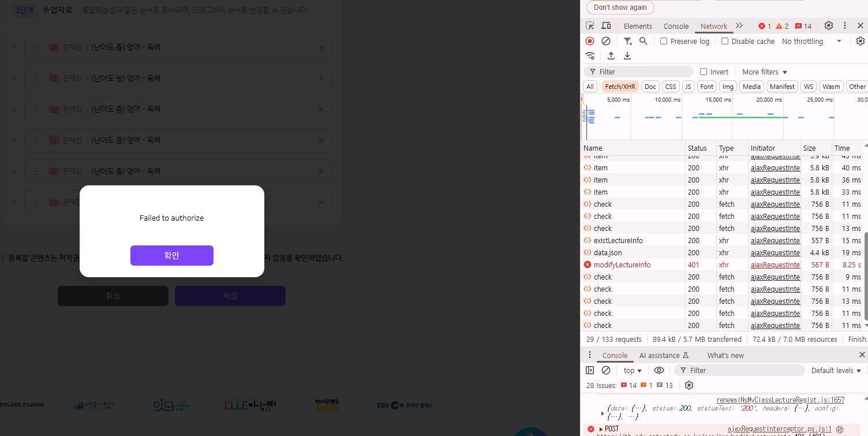Click the export HAR download icon

point(627,56)
